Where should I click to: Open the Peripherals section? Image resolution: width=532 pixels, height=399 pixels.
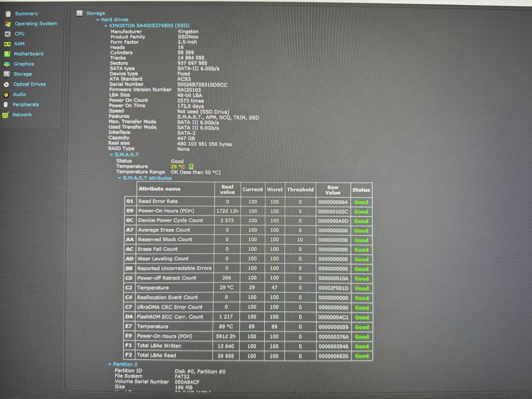26,104
